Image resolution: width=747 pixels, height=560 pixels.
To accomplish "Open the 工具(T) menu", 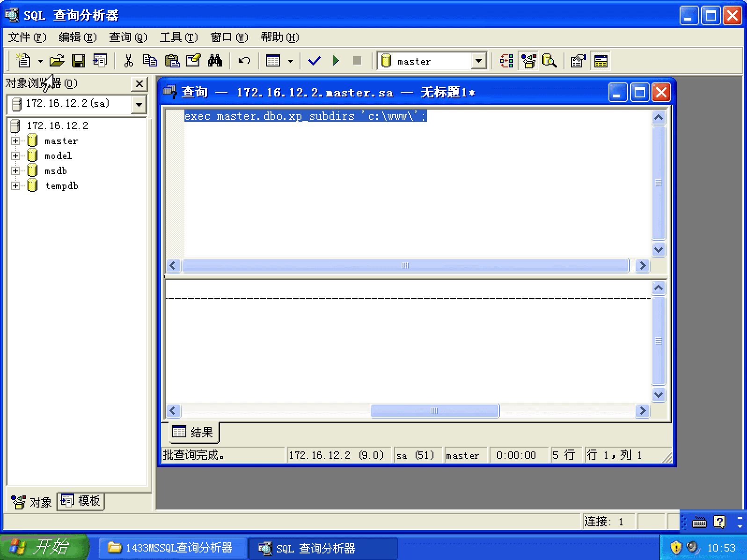I will (179, 37).
